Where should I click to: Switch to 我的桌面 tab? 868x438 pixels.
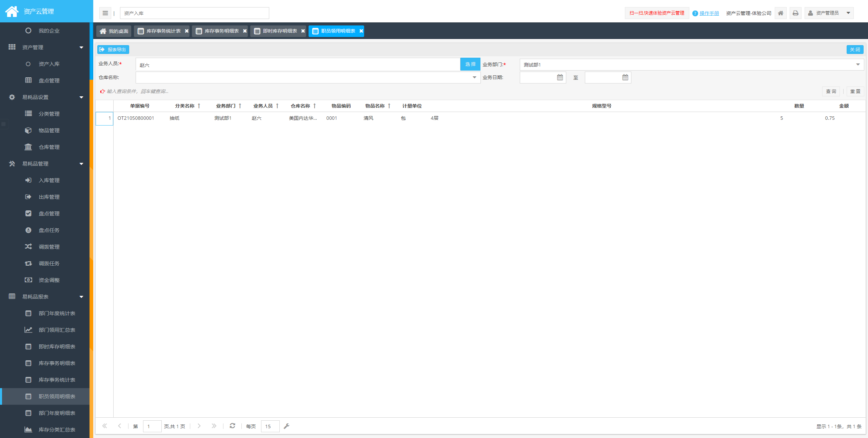click(114, 31)
